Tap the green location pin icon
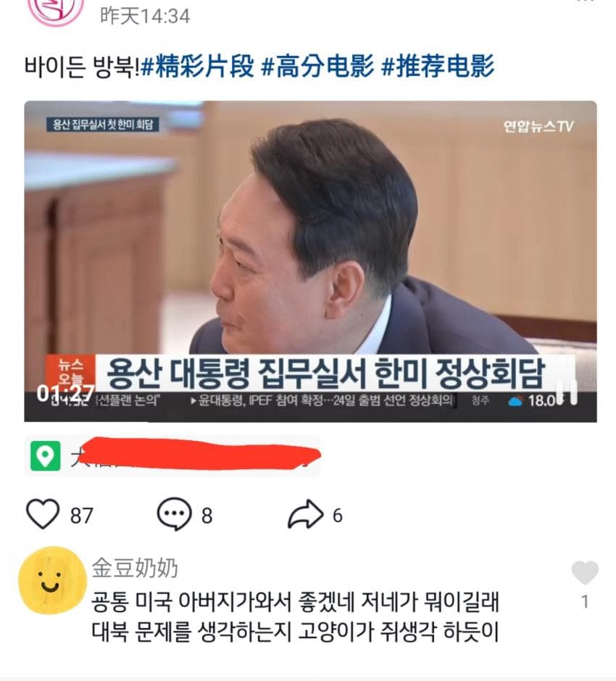This screenshot has width=616, height=681. click(x=45, y=456)
